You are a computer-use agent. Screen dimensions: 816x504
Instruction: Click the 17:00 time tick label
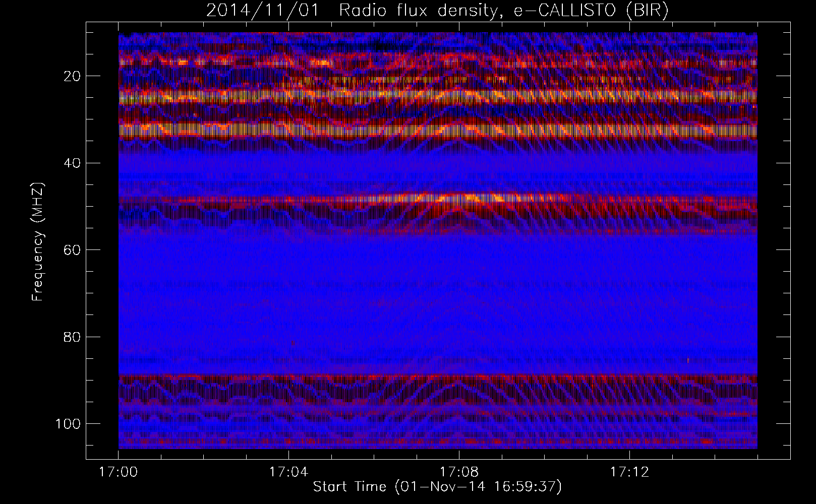[x=119, y=472]
